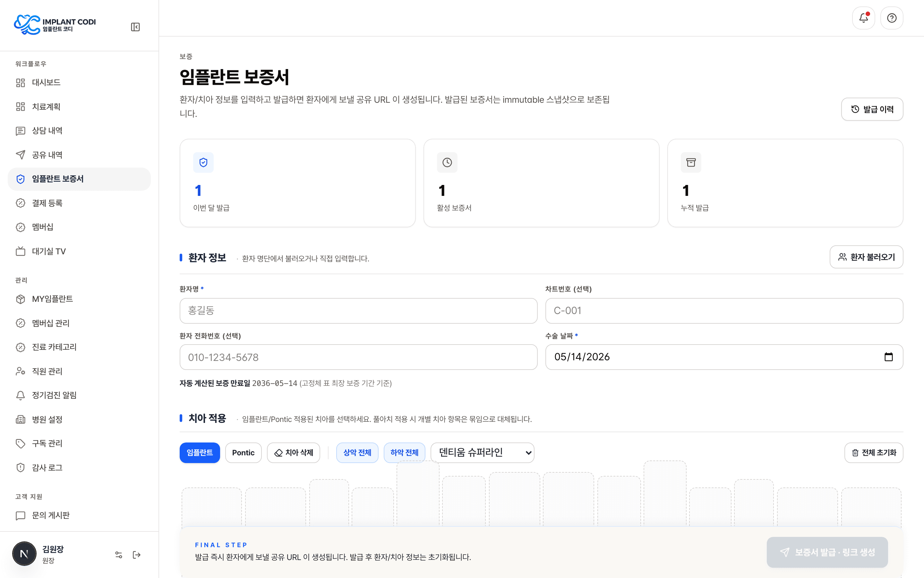Click the 구독 관리 tag icon
This screenshot has width=924, height=578.
21,443
